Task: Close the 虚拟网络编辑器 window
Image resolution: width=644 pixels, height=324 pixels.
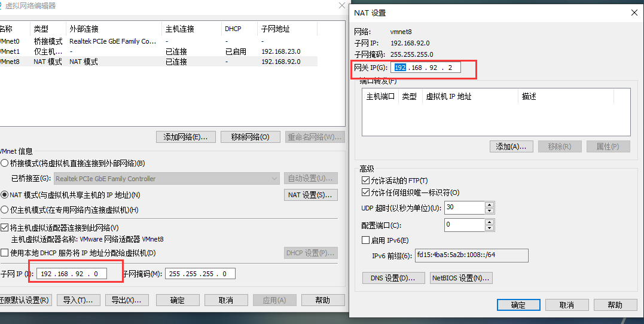Action: point(341,5)
